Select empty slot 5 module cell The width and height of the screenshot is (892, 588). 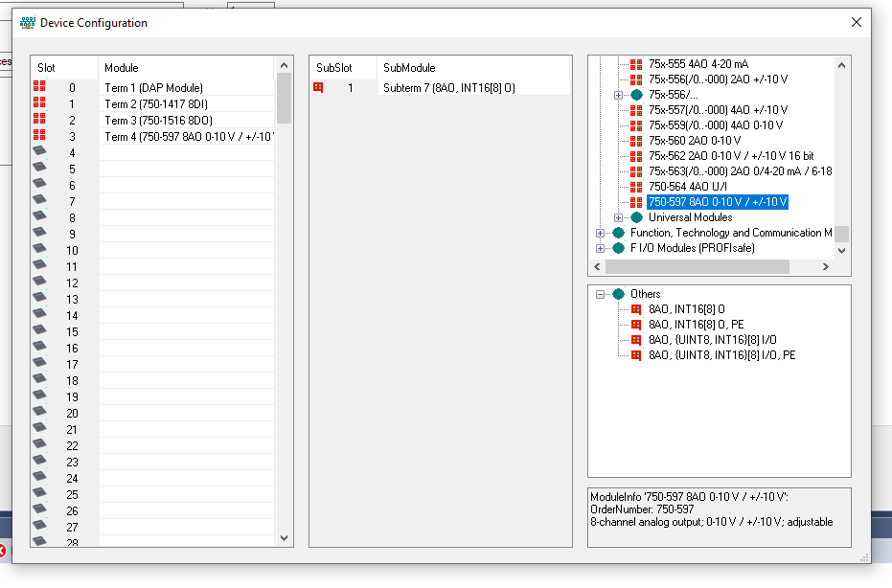click(187, 170)
